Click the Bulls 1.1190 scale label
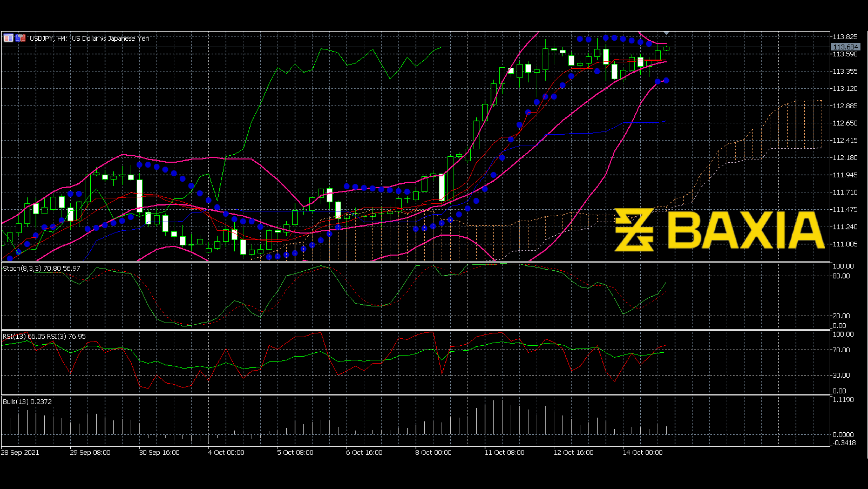Viewport: 868px width, 489px height. (x=843, y=400)
